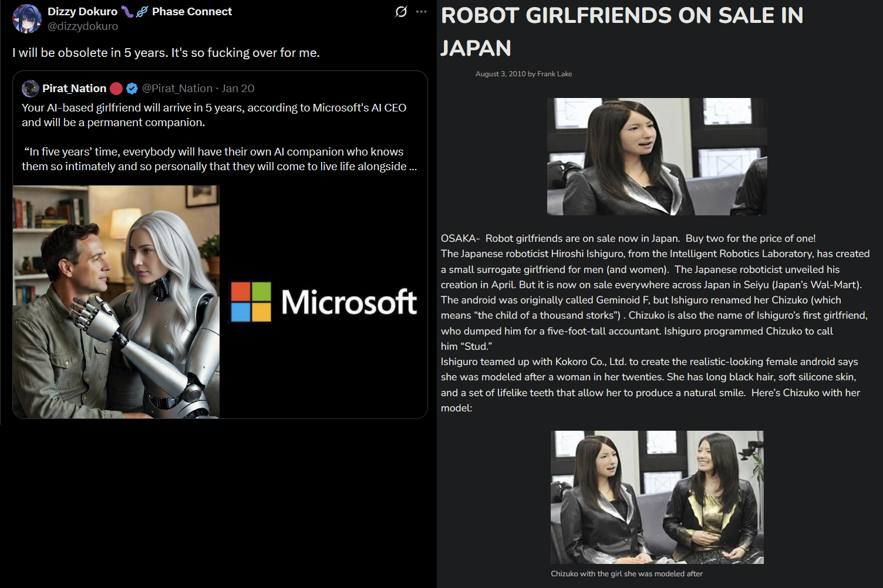Click the Grok slashed-circle icon on the tweet
Viewport: 883px width, 588px height.
point(401,12)
